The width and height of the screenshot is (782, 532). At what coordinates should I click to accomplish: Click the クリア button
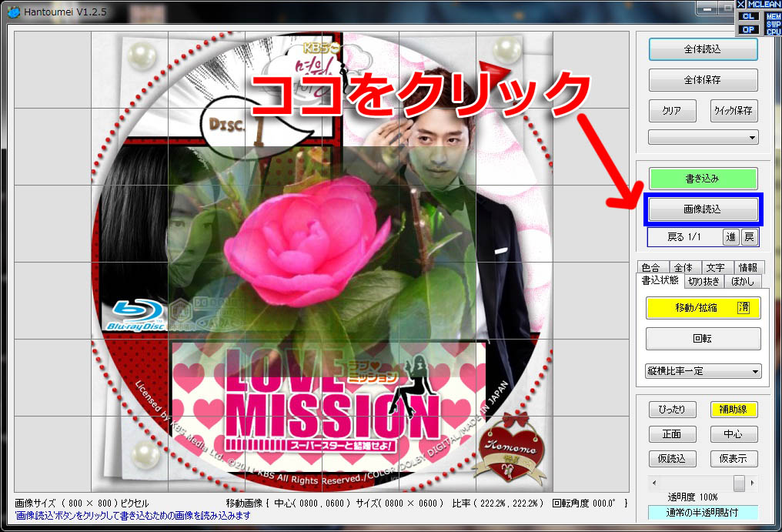672,110
